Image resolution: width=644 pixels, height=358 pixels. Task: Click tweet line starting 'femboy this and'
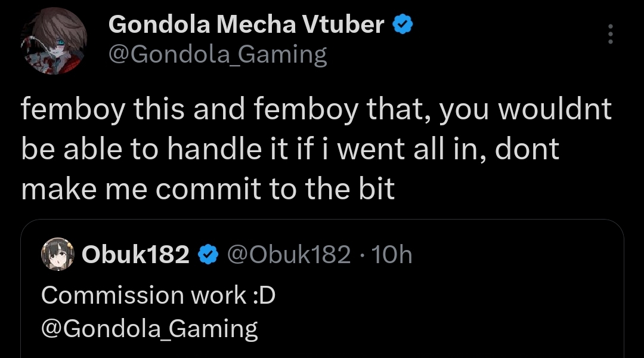click(x=316, y=110)
